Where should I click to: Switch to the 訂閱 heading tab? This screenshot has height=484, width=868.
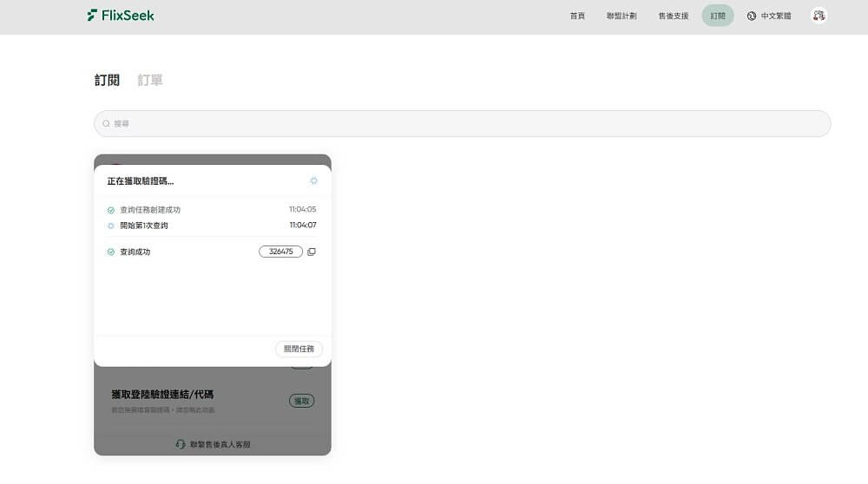[x=107, y=80]
